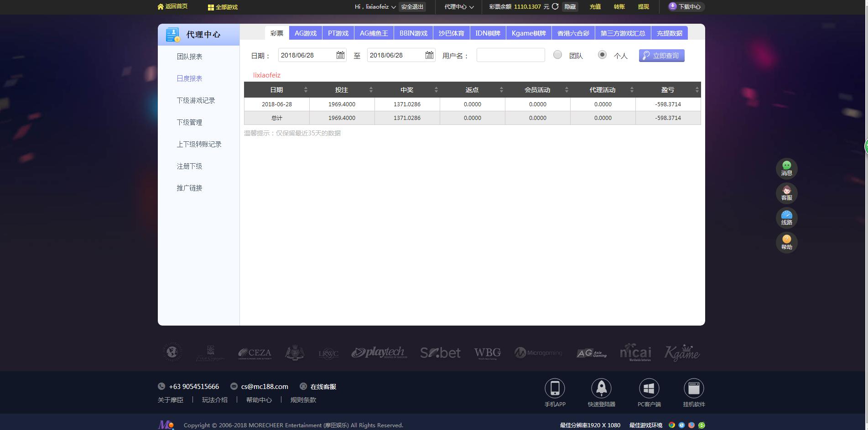
Task: Switch to the AG游戏 tab
Action: click(306, 33)
